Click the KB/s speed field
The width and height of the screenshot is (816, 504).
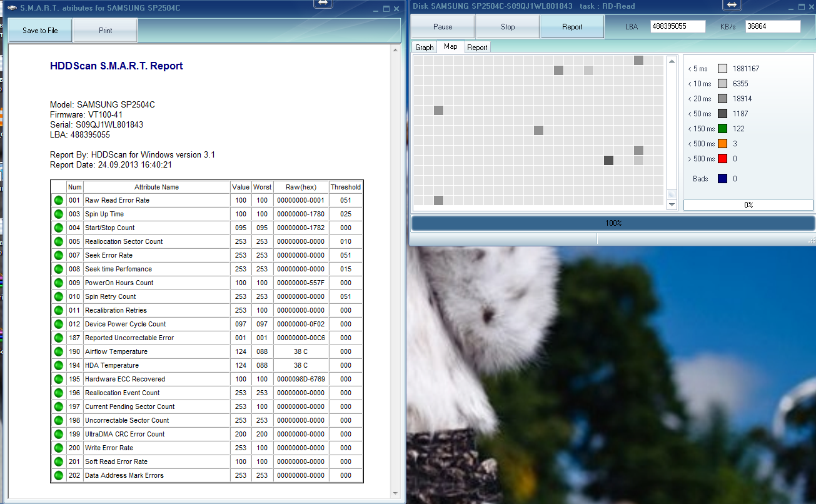(772, 26)
